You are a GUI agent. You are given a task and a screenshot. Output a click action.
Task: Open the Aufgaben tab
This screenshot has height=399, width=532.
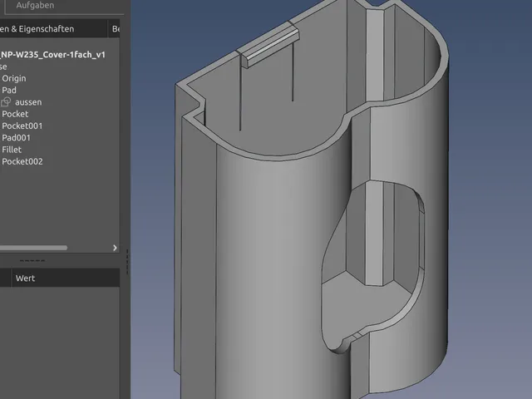(35, 6)
